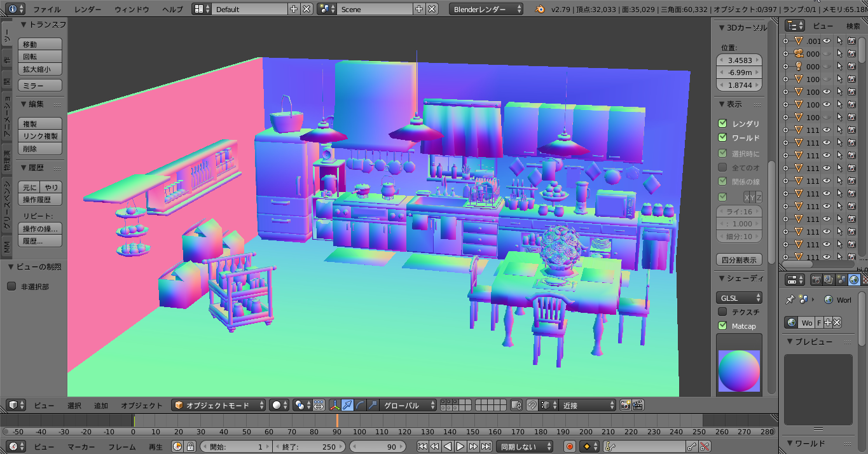Enable the 全てのオ checkbox
This screenshot has height=454, width=868.
coord(722,167)
